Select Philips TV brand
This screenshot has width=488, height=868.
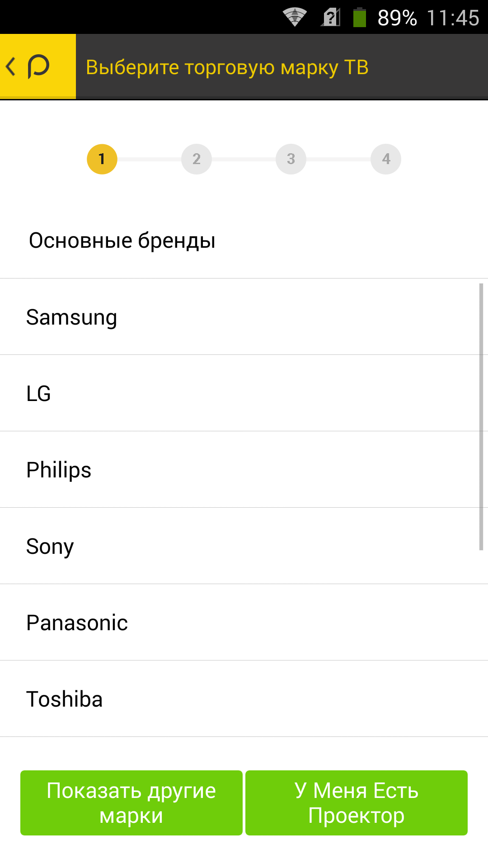pyautogui.click(x=244, y=470)
